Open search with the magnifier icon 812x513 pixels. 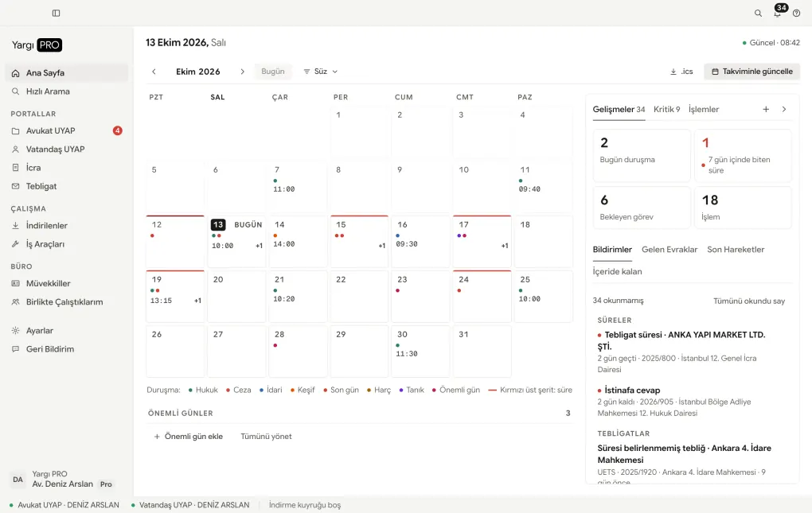(758, 14)
